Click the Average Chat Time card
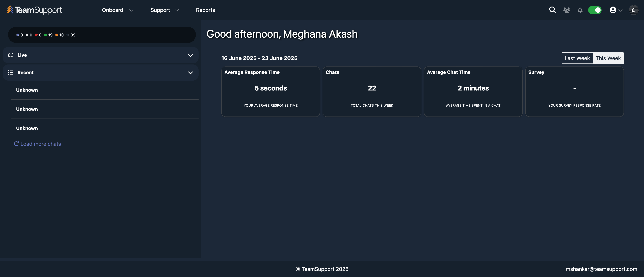Screen dimensions: 644x277 tap(473, 92)
